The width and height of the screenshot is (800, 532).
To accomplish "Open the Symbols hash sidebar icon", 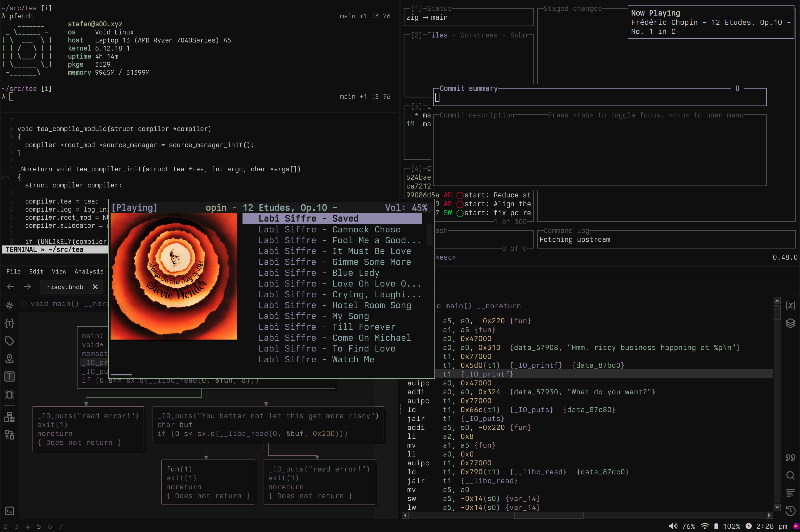I will click(x=9, y=305).
